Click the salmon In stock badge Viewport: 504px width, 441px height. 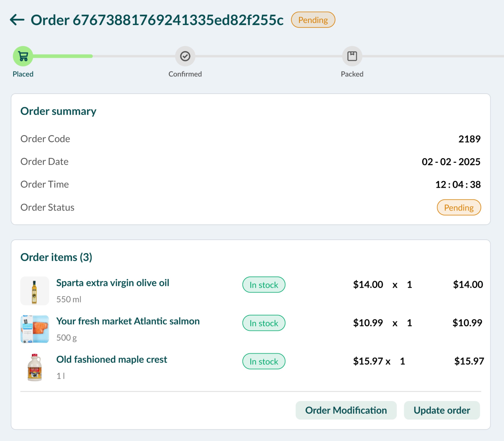264,323
